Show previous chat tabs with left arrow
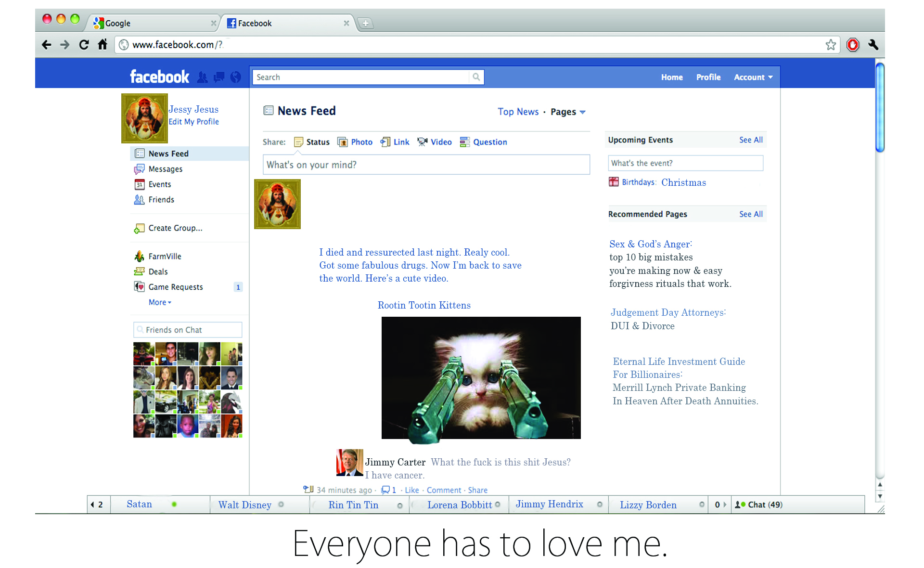The width and height of the screenshot is (924, 568). [x=92, y=504]
